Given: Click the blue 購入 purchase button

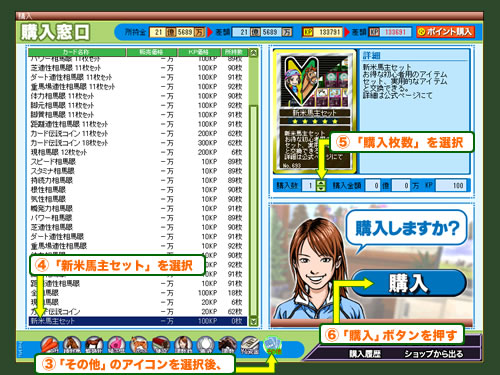Looking at the screenshot, I should click(x=409, y=283).
